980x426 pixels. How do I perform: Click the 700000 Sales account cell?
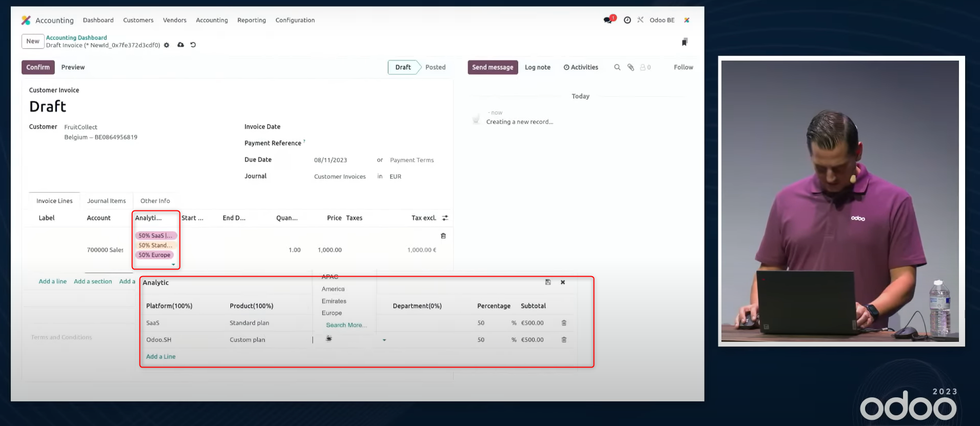pos(105,250)
